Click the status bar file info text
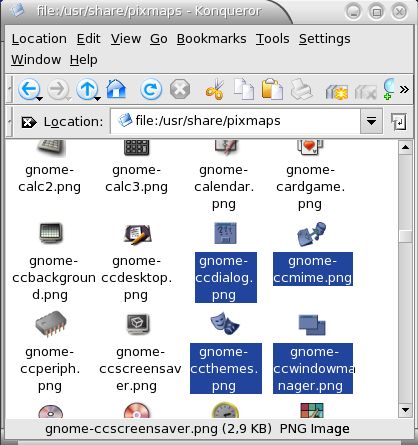Image resolution: width=418 pixels, height=445 pixels. pyautogui.click(x=197, y=429)
